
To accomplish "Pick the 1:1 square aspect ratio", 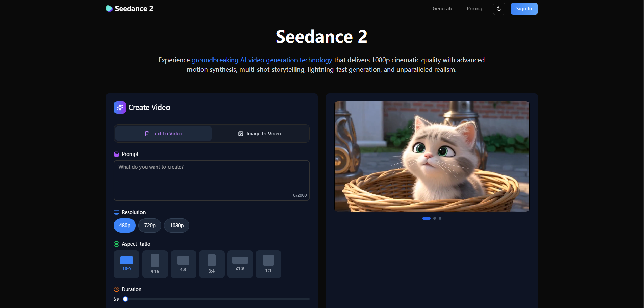I will [268, 264].
